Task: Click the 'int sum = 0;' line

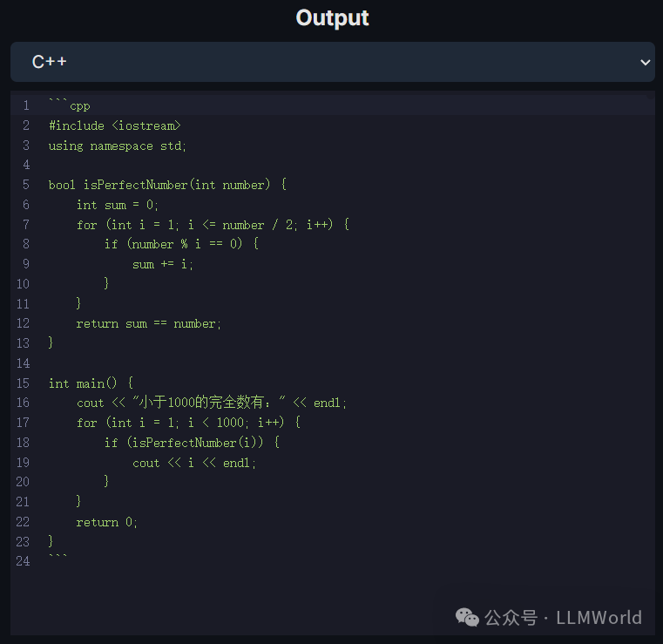Action: coord(117,205)
